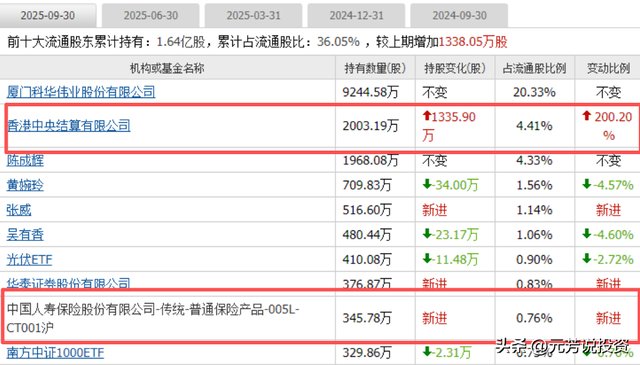Open the 光伏ETF fund link
This screenshot has height=365, width=640.
point(29,260)
